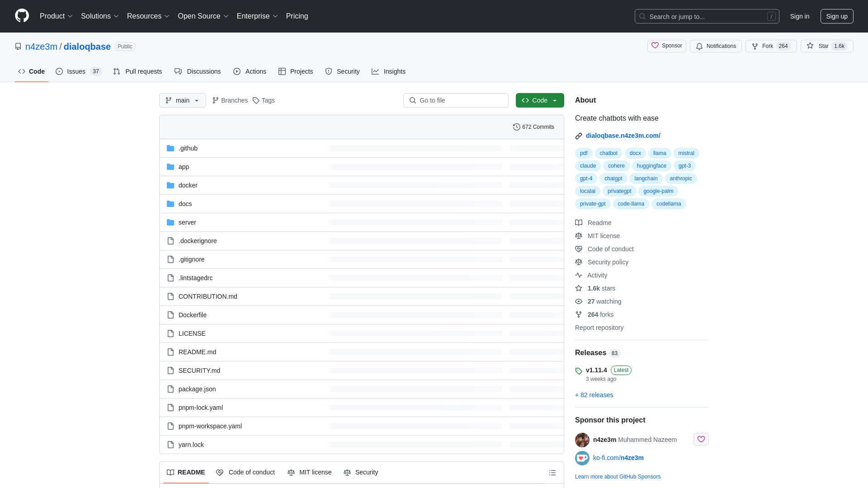Click the Search or jump to field
868x488 pixels.
707,16
